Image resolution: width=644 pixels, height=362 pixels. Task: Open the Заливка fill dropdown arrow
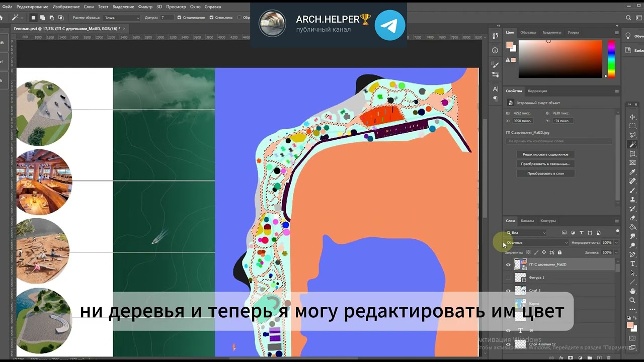click(616, 252)
